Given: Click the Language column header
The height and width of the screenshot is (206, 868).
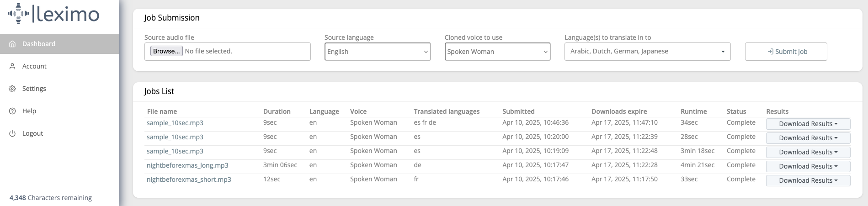Looking at the screenshot, I should click(x=324, y=111).
